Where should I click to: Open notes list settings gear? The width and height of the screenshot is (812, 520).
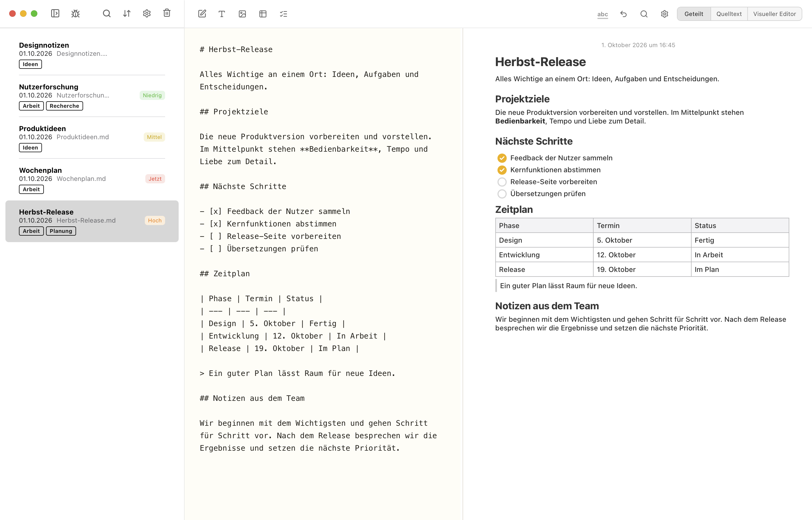(147, 14)
